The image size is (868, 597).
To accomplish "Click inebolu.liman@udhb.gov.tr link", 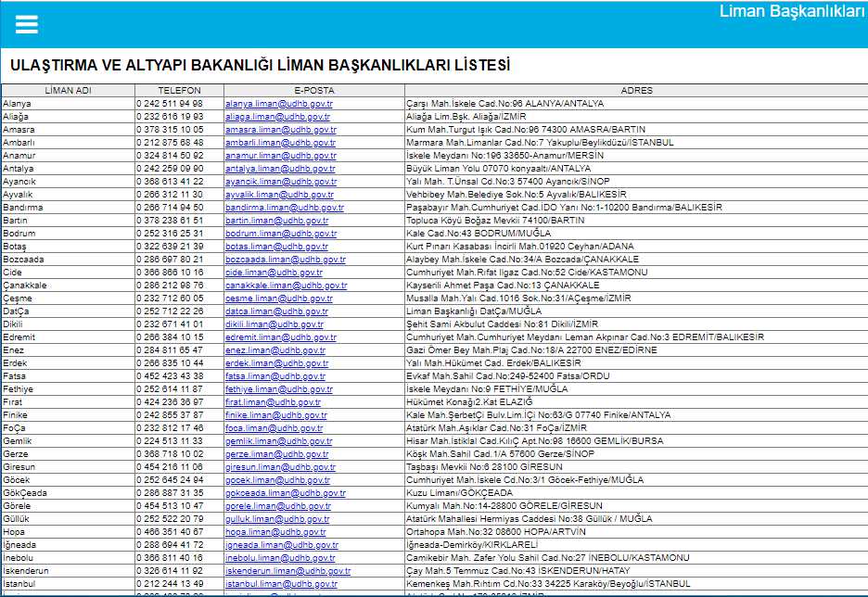I will (x=280, y=558).
